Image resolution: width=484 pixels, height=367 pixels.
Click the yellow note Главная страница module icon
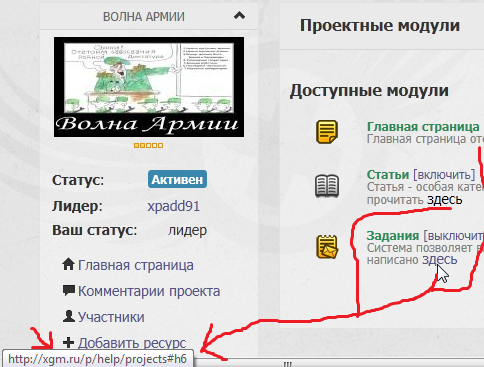point(327,132)
